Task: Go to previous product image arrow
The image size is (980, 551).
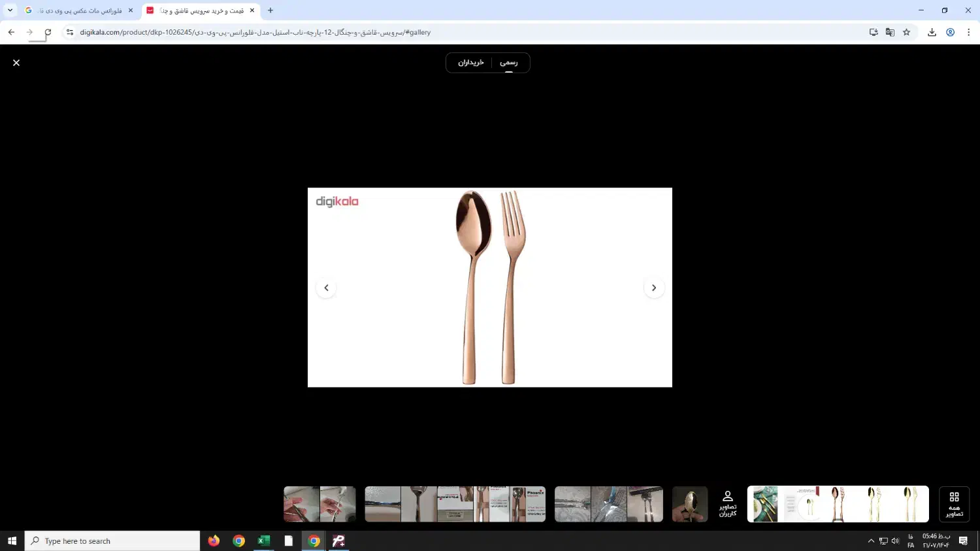Action: tap(326, 288)
